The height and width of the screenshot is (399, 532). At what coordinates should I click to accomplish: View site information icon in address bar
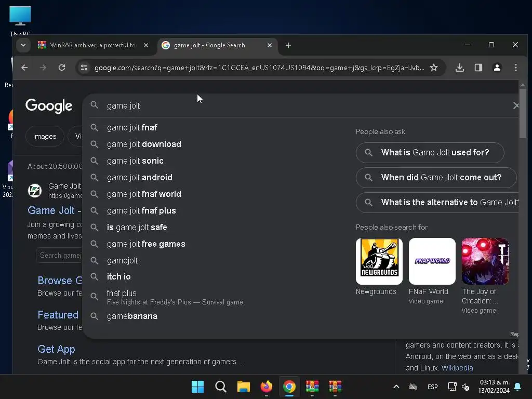84,68
